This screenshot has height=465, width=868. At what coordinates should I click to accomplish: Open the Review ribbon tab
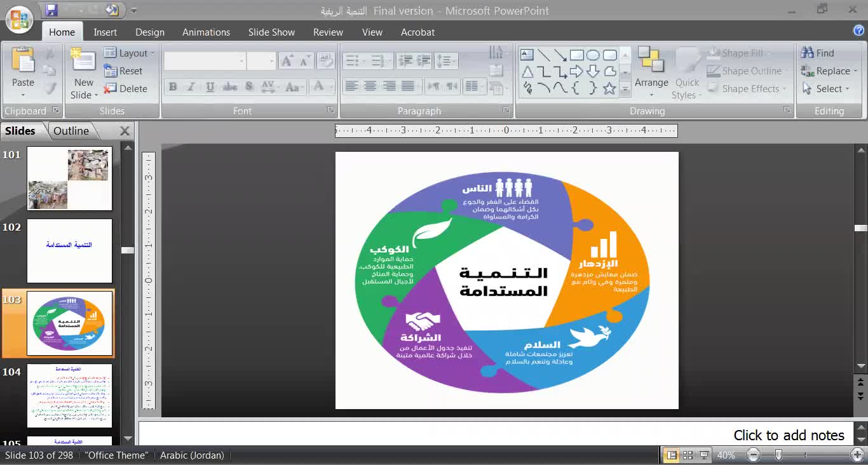point(328,32)
